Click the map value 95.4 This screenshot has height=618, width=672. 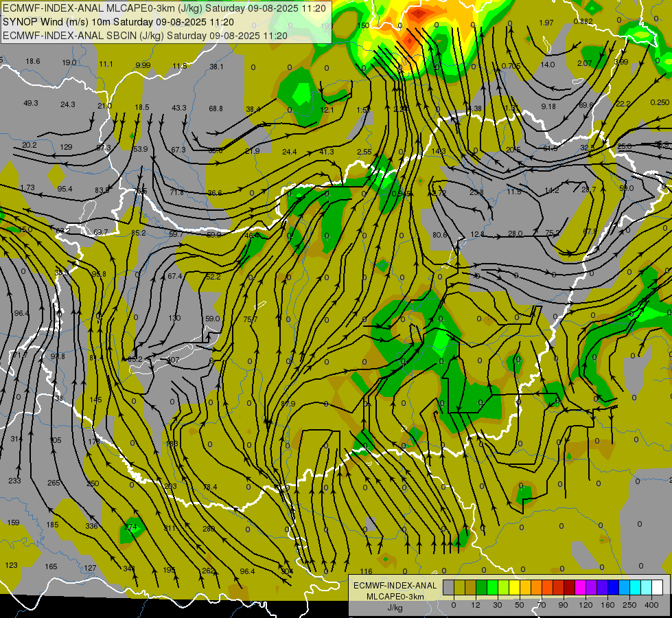65,189
